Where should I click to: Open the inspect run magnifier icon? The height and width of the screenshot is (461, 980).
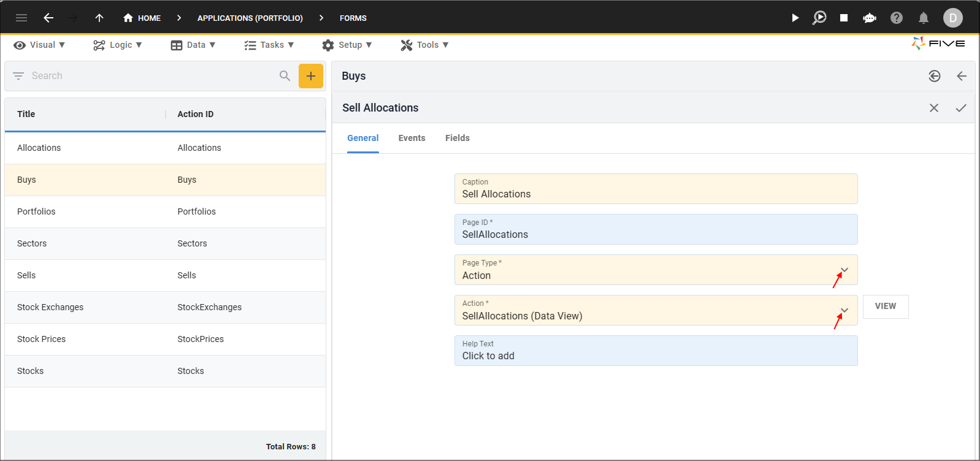819,18
